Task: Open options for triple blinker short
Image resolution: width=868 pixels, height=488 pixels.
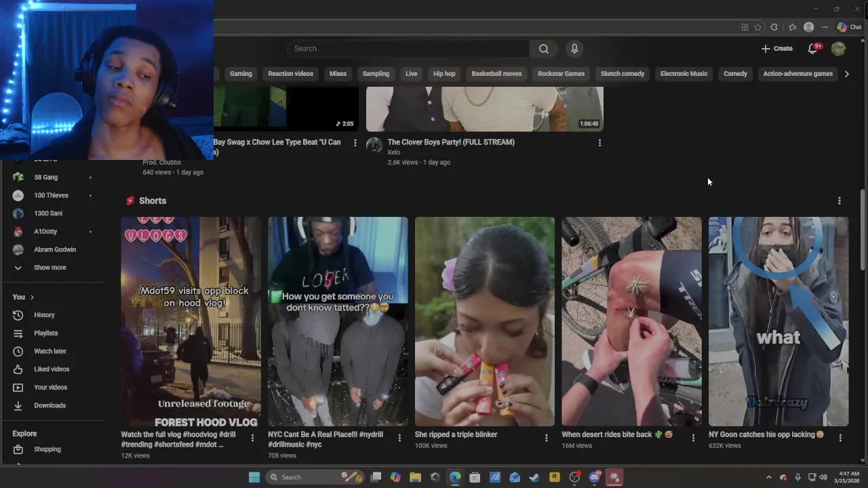Action: [x=546, y=439]
